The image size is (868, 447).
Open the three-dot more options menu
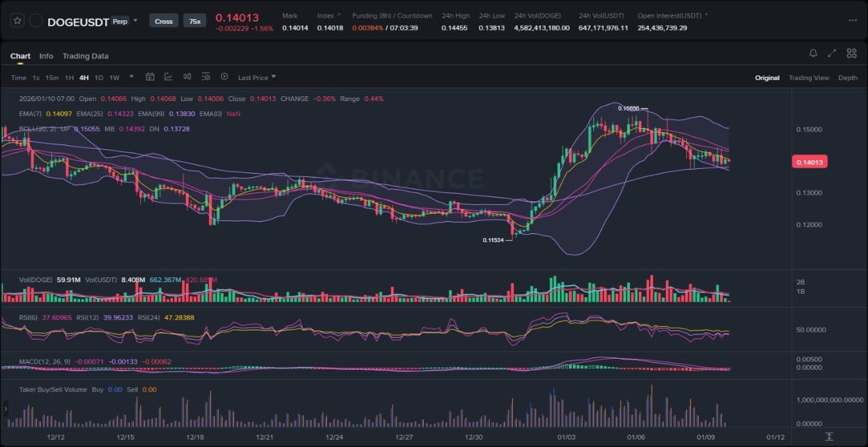[852, 21]
